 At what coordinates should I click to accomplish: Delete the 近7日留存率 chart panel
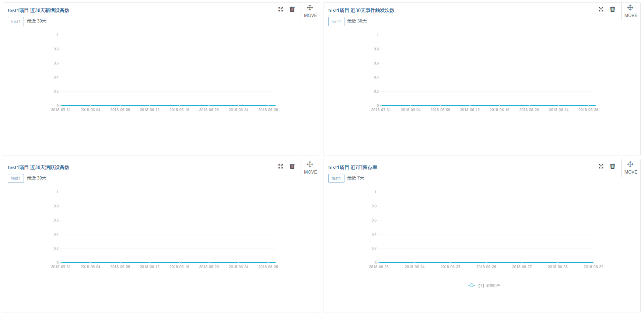(x=612, y=166)
